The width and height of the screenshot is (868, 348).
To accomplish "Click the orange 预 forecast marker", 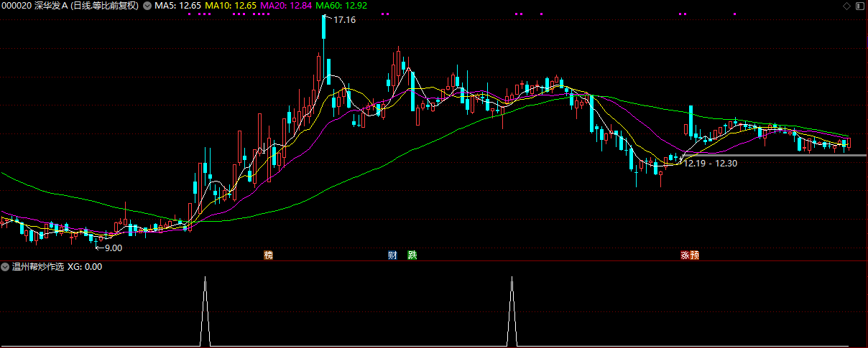I will [695, 255].
